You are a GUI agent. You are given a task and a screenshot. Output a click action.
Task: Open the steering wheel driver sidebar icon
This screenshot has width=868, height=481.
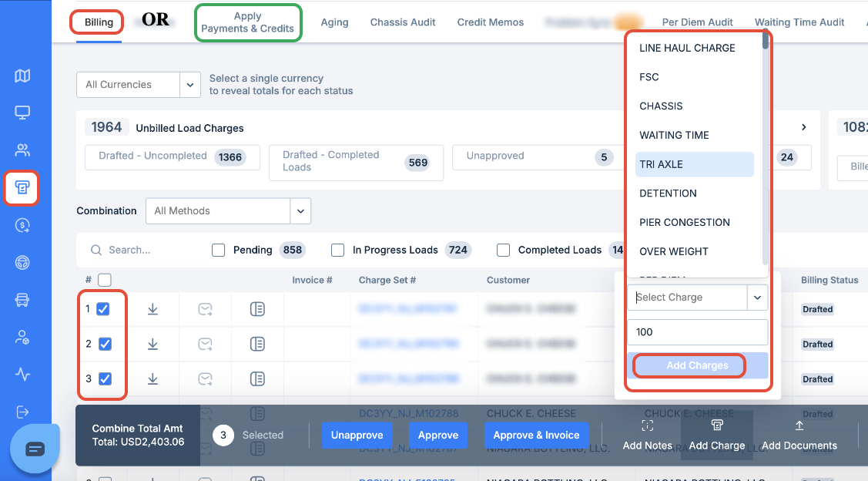[x=22, y=263]
